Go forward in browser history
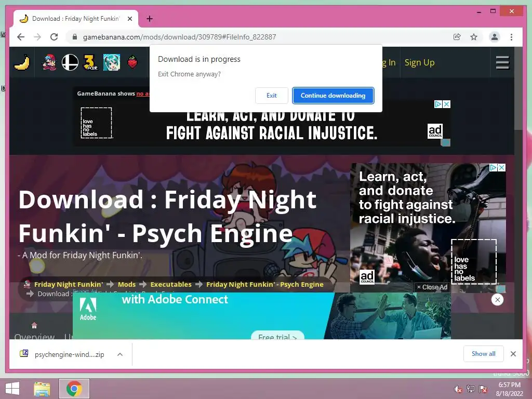Image resolution: width=532 pixels, height=399 pixels. 37,37
